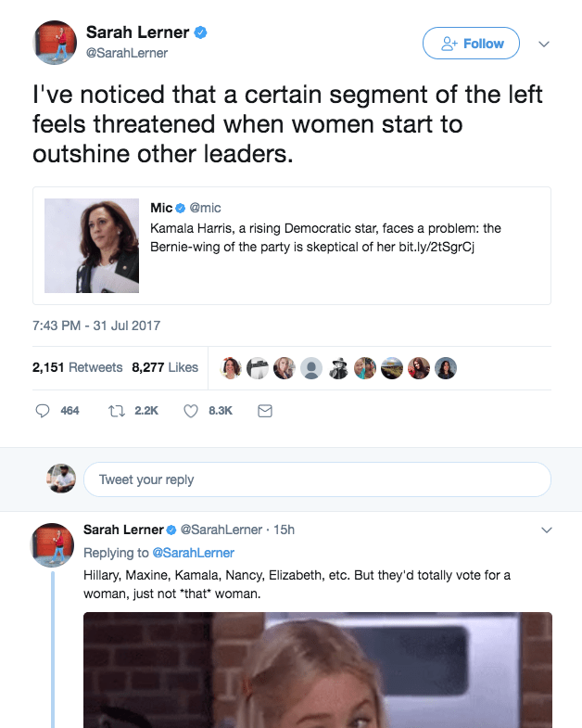Viewport: 582px width, 728px height.
Task: Click last liker avatar in the row
Action: [x=446, y=368]
